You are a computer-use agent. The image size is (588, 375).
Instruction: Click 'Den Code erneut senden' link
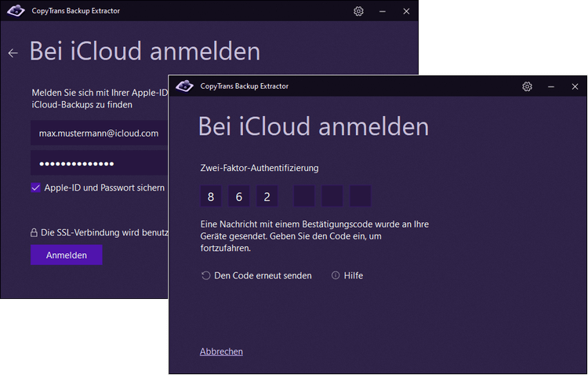point(263,275)
